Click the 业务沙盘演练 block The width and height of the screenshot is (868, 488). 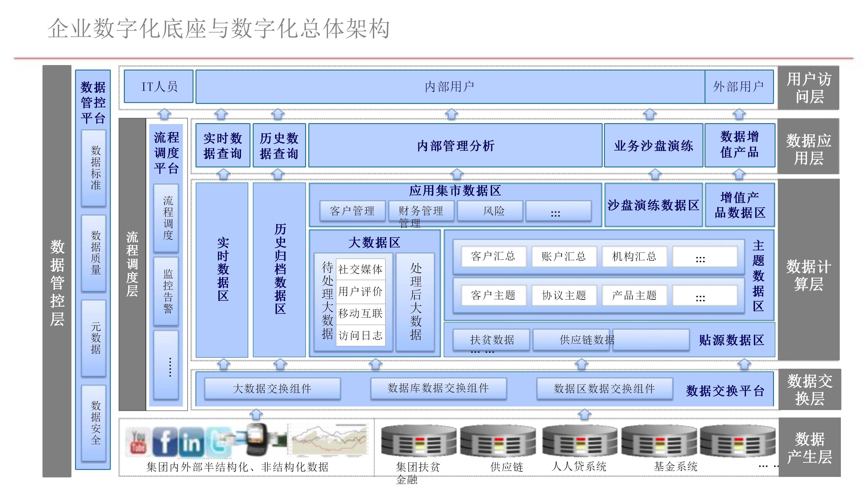click(x=653, y=145)
